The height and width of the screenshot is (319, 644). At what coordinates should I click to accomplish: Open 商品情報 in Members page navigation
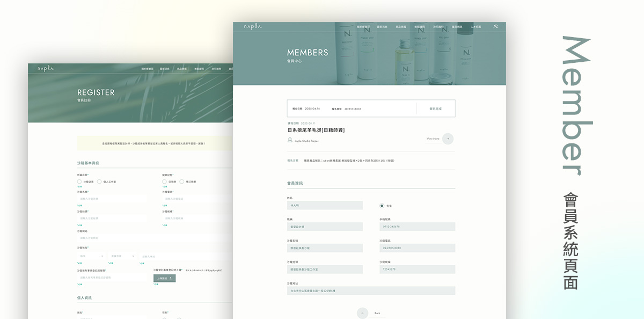400,26
